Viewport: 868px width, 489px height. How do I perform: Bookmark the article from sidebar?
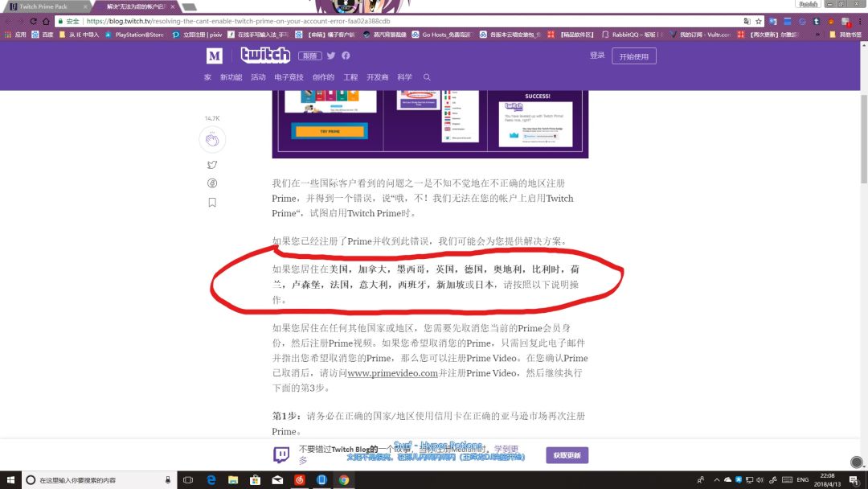click(212, 203)
